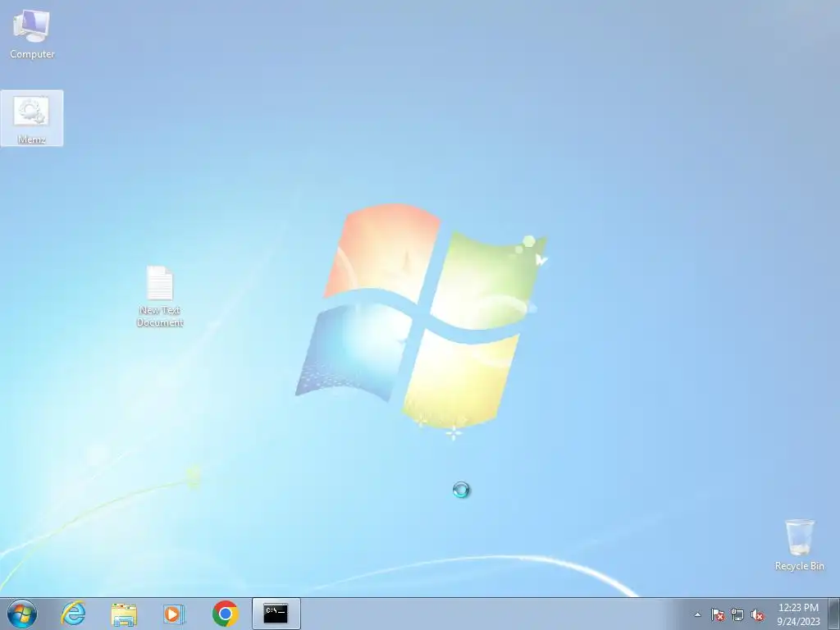840x630 pixels.
Task: Open the muted volume tray icon
Action: pyautogui.click(x=757, y=614)
